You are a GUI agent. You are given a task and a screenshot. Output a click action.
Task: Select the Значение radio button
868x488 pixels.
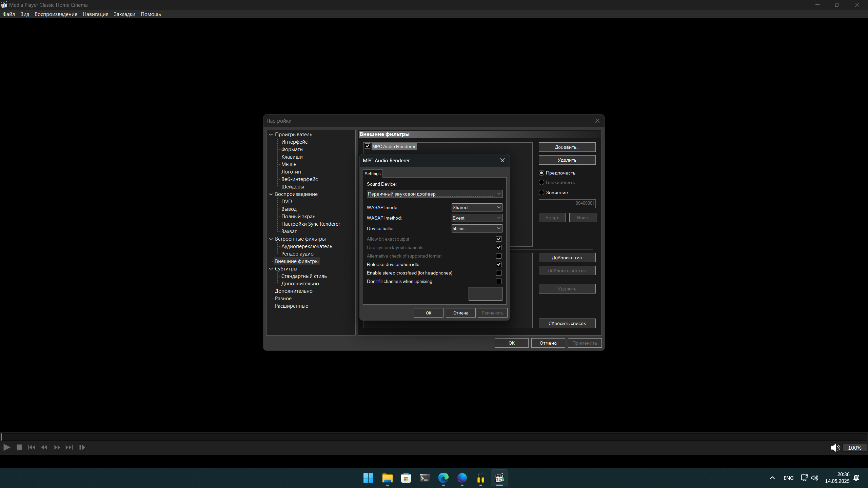click(x=541, y=192)
